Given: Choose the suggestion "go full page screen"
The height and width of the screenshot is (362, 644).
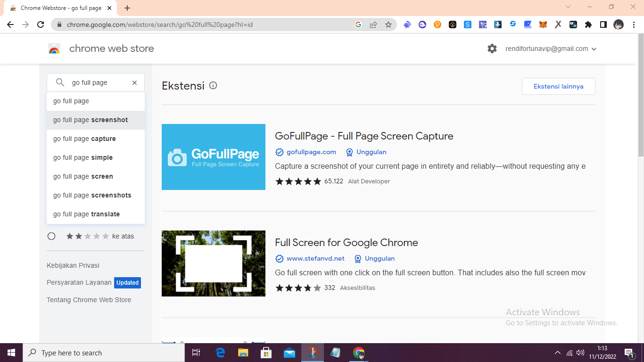Looking at the screenshot, I should (x=96, y=176).
